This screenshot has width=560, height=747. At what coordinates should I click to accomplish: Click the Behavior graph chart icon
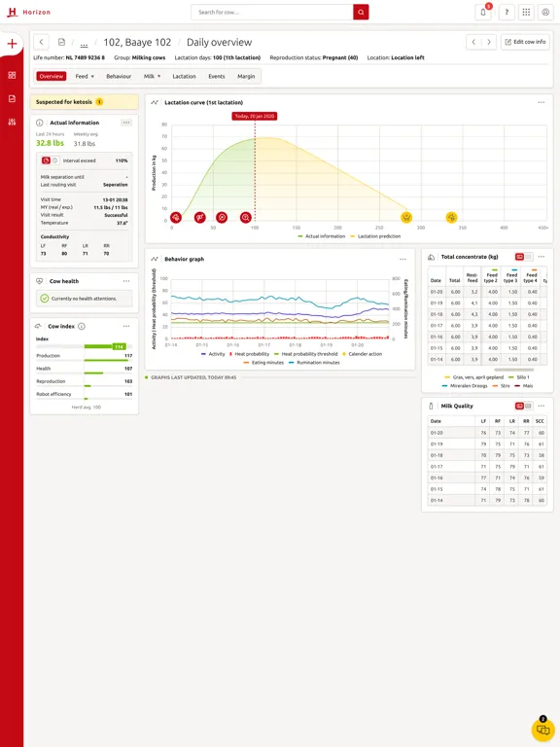click(x=155, y=259)
